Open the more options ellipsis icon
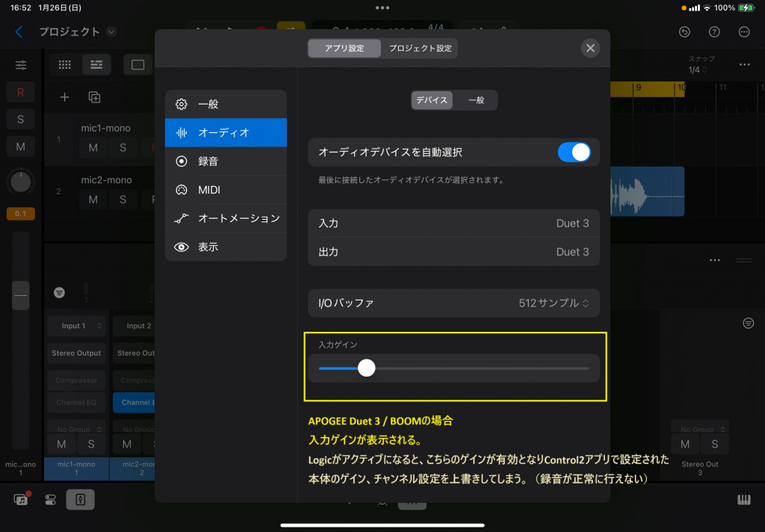The image size is (765, 532). (744, 31)
